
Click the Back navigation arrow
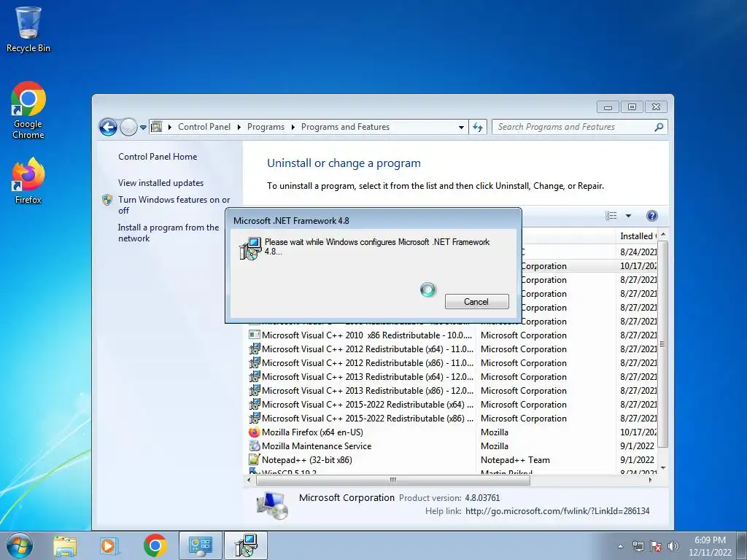pyautogui.click(x=108, y=127)
